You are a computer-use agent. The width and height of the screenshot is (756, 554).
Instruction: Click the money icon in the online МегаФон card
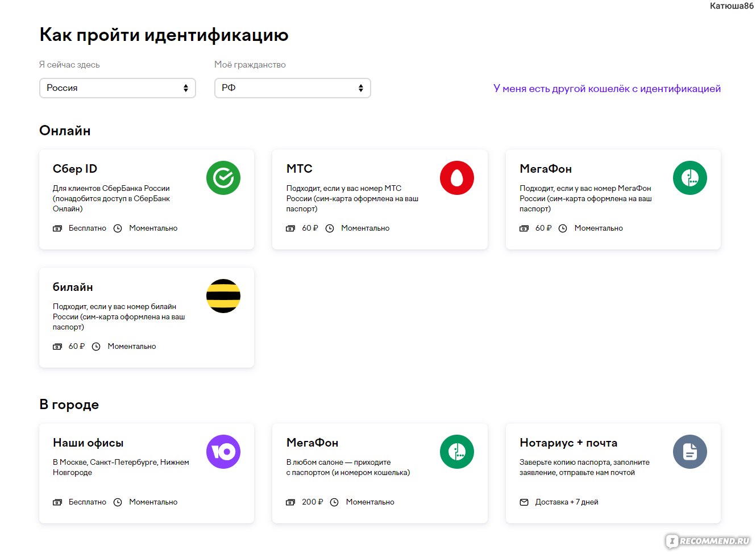(524, 228)
